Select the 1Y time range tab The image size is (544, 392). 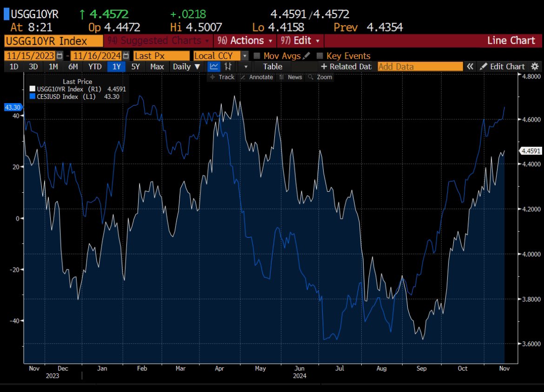117,66
